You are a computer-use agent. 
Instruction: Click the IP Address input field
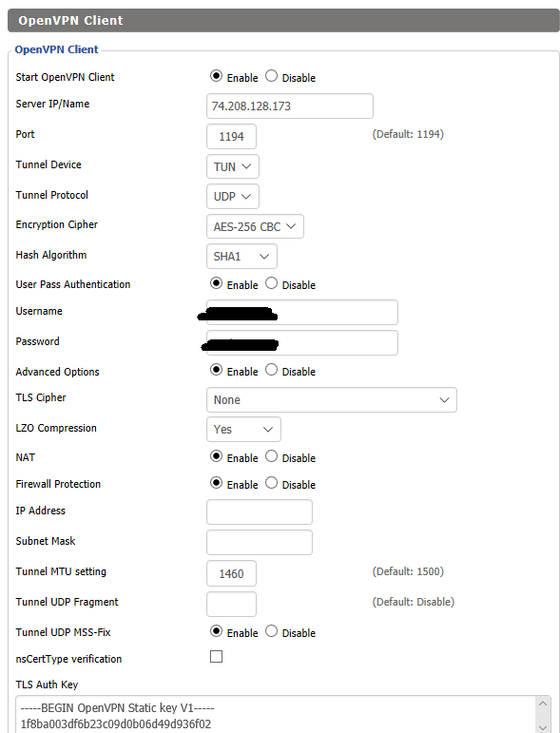pyautogui.click(x=260, y=511)
